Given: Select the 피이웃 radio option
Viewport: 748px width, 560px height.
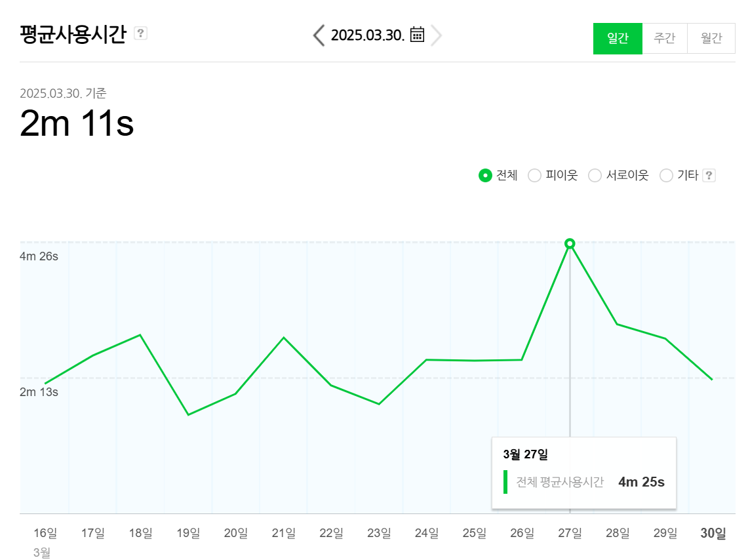Looking at the screenshot, I should coord(534,176).
